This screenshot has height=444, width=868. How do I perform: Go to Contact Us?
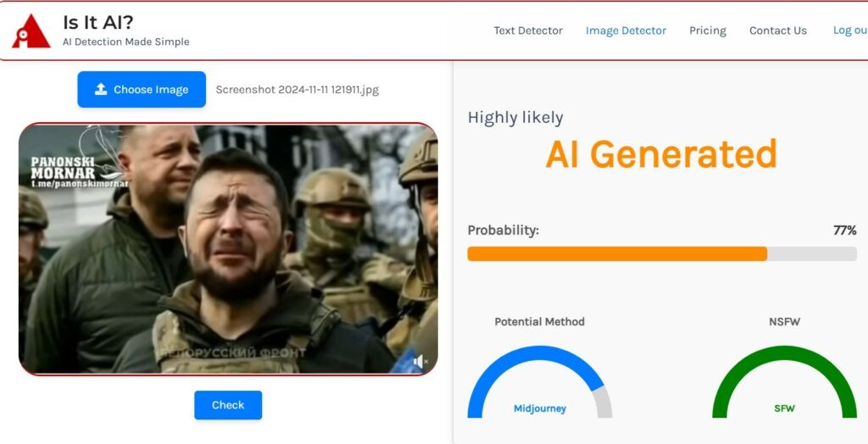778,31
